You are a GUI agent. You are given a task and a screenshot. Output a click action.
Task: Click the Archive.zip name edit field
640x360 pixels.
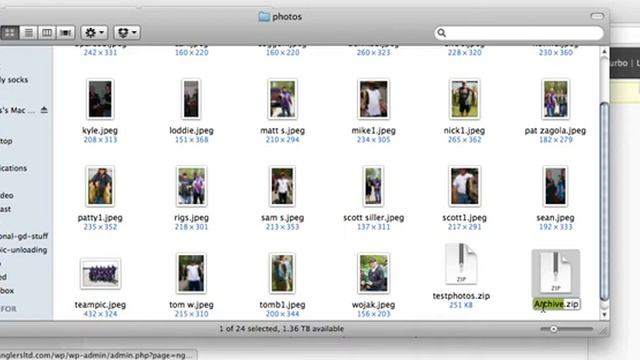[x=557, y=304]
